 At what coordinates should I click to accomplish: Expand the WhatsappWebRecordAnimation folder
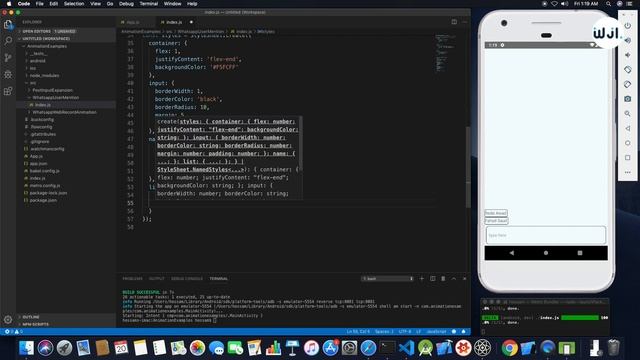coord(64,112)
